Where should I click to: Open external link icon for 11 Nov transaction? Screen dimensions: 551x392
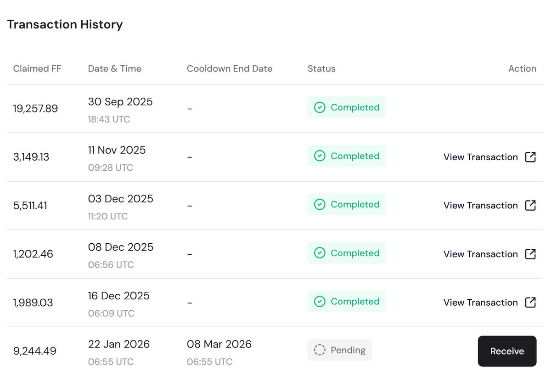pos(530,157)
